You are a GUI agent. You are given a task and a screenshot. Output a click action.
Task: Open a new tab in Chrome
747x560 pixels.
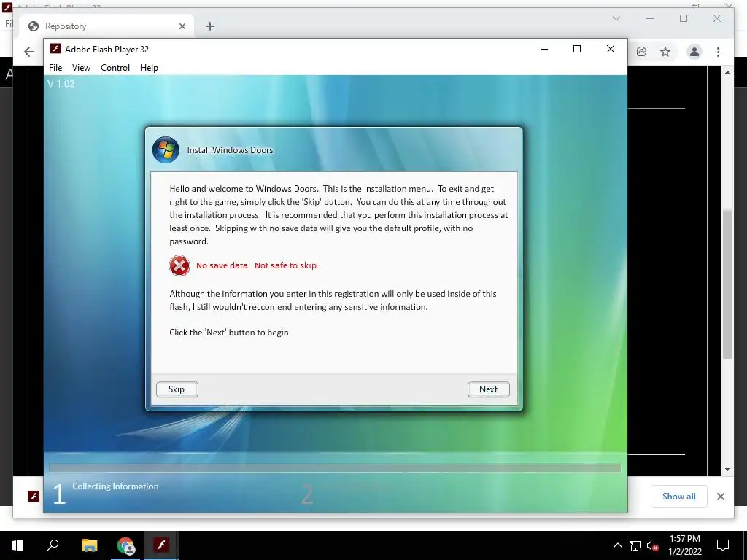pyautogui.click(x=209, y=26)
